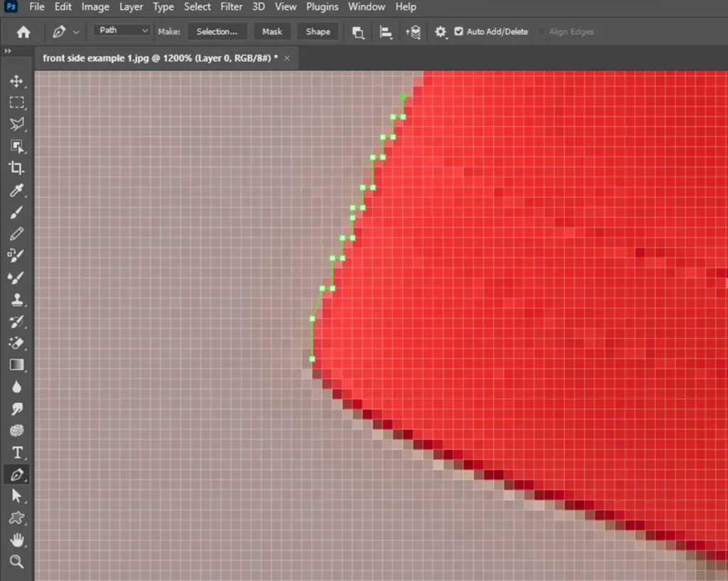Open path alignment options
This screenshot has width=728, height=581.
point(385,32)
